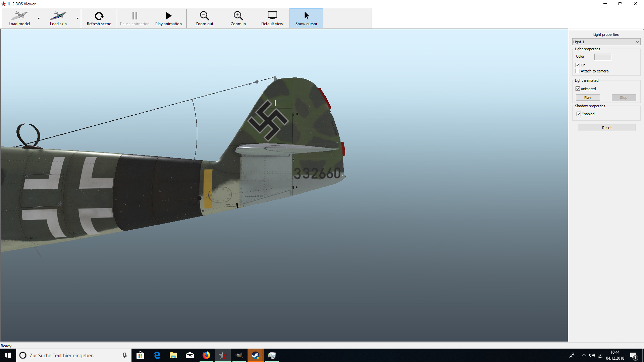
Task: Open the Steam taskbar icon
Action: [255, 355]
